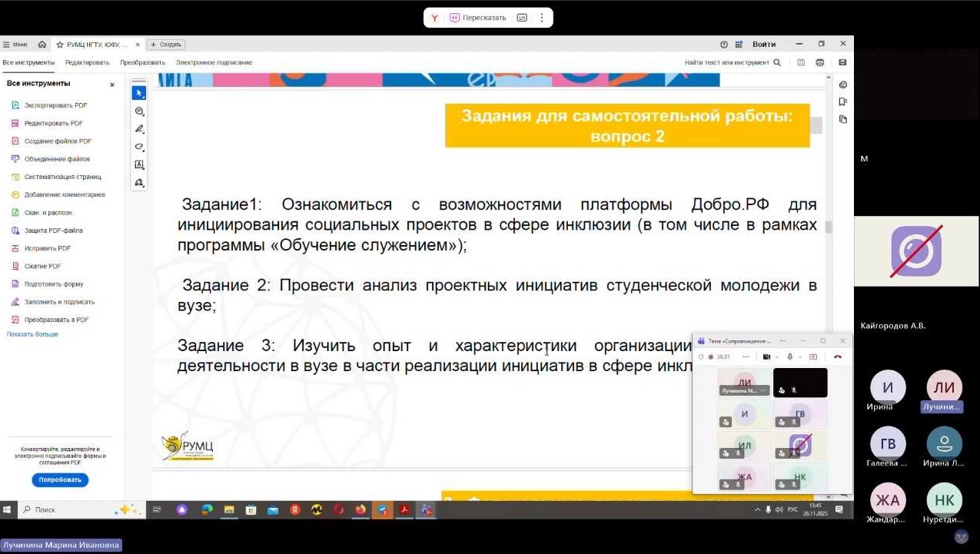Click the 'Войти' sign-in button

[764, 45]
